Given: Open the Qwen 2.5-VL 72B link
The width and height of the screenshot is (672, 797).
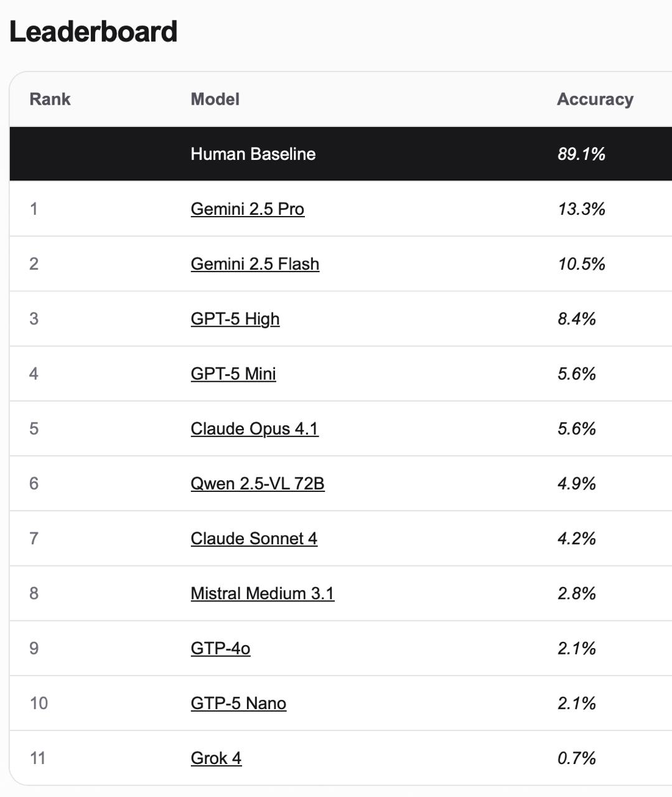Looking at the screenshot, I should [x=257, y=484].
